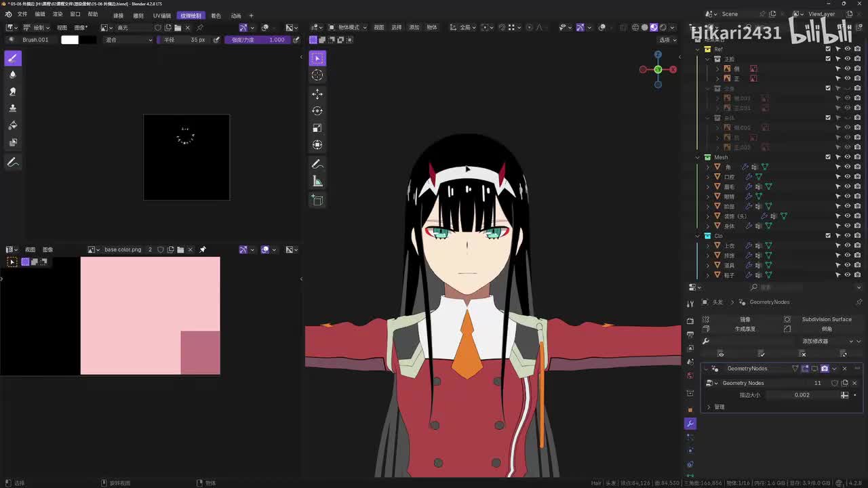The image size is (868, 488).
Task: Switch to the 动画 Animation workspace tab
Action: point(236,16)
